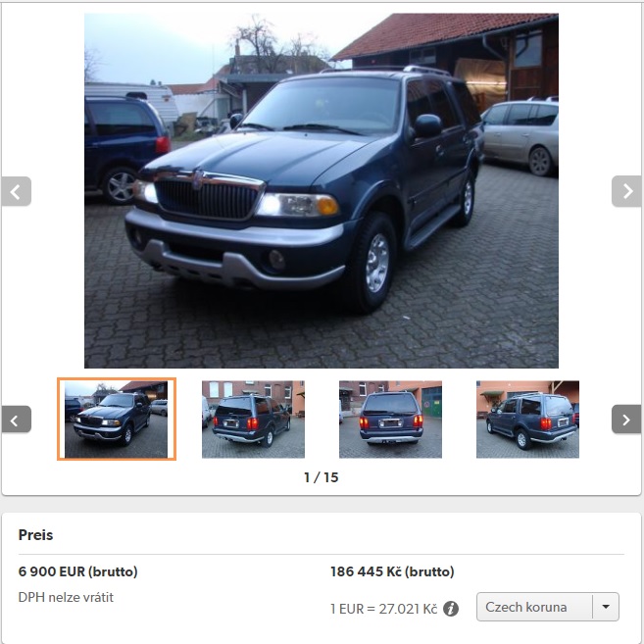Viewport: 644px width, 644px height.
Task: Click the blue van in main photo
Action: coord(124,148)
